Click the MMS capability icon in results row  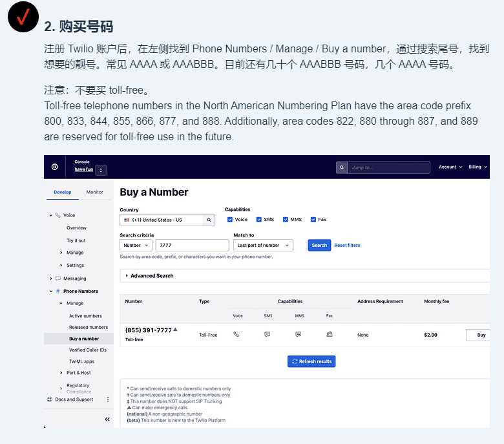pyautogui.click(x=299, y=334)
